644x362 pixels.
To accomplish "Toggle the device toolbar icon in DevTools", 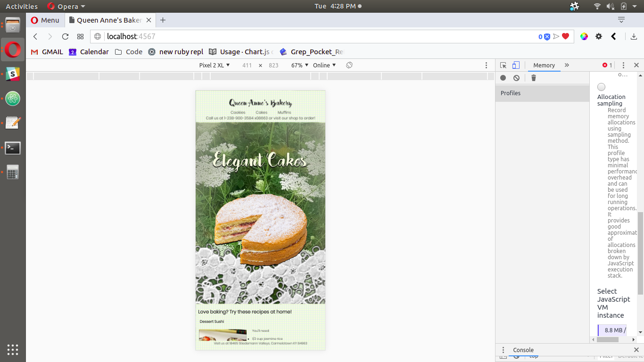I will click(516, 66).
